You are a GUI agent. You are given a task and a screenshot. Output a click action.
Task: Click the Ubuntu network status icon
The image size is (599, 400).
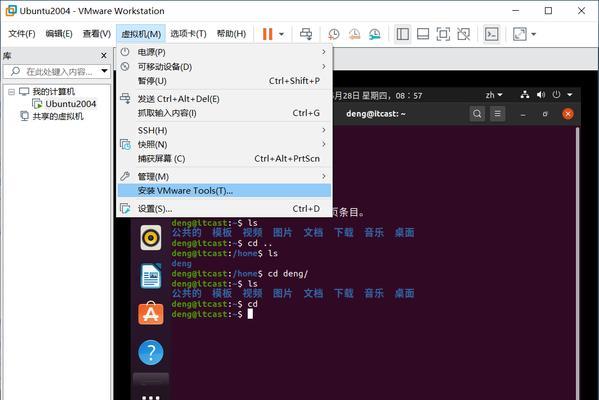pyautogui.click(x=525, y=94)
